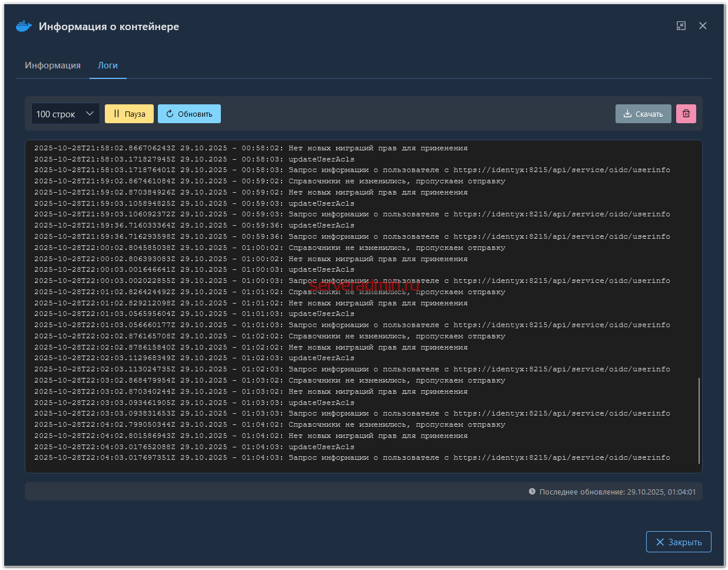Viewport: 728px width, 570px height.
Task: Click the Последнее обновление timestamp text
Action: (x=617, y=492)
